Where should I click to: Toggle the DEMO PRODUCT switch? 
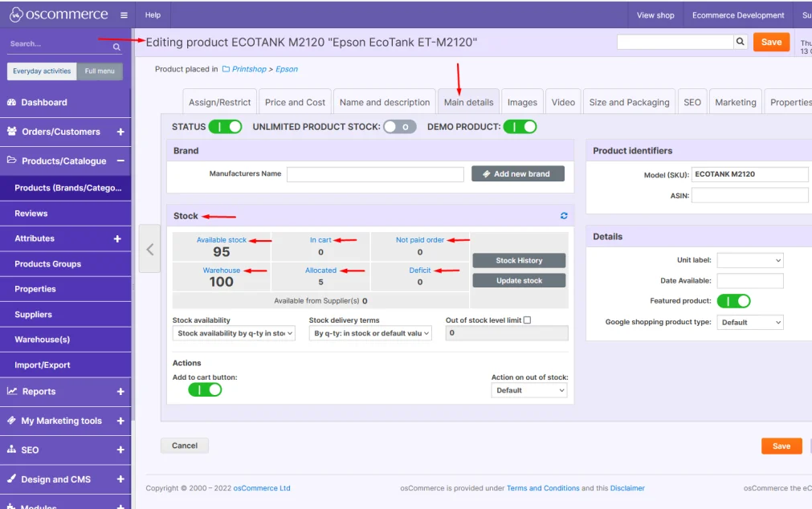click(x=520, y=126)
